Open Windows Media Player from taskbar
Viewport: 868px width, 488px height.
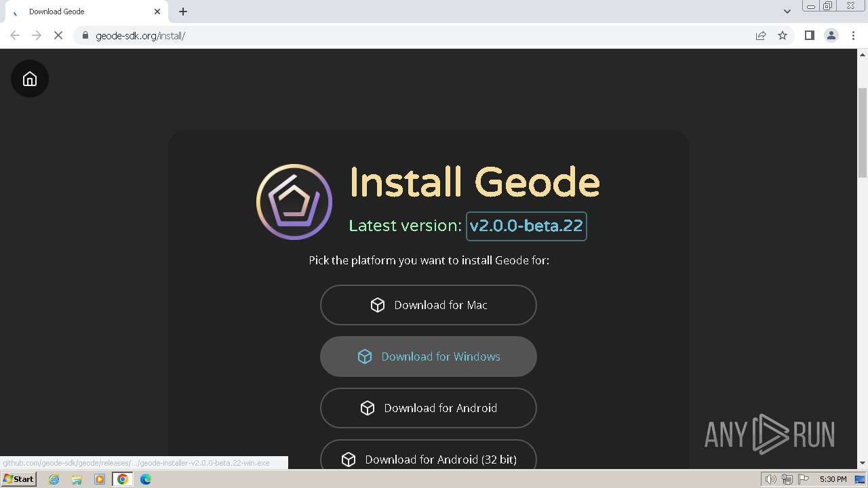point(100,479)
